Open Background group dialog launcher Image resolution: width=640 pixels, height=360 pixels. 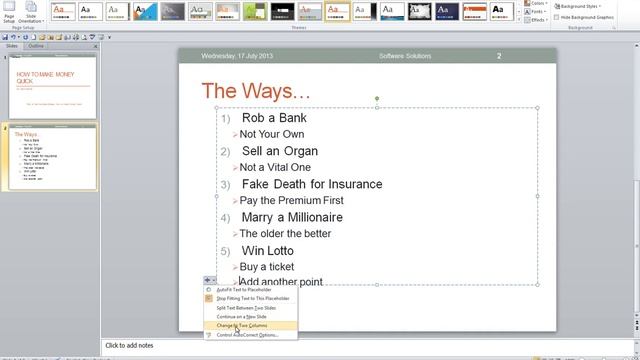(x=613, y=28)
